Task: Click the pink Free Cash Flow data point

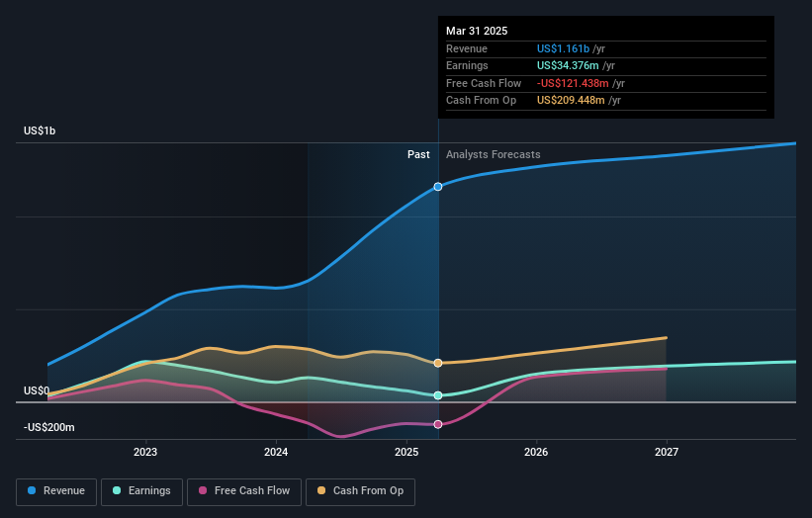Action: click(438, 424)
